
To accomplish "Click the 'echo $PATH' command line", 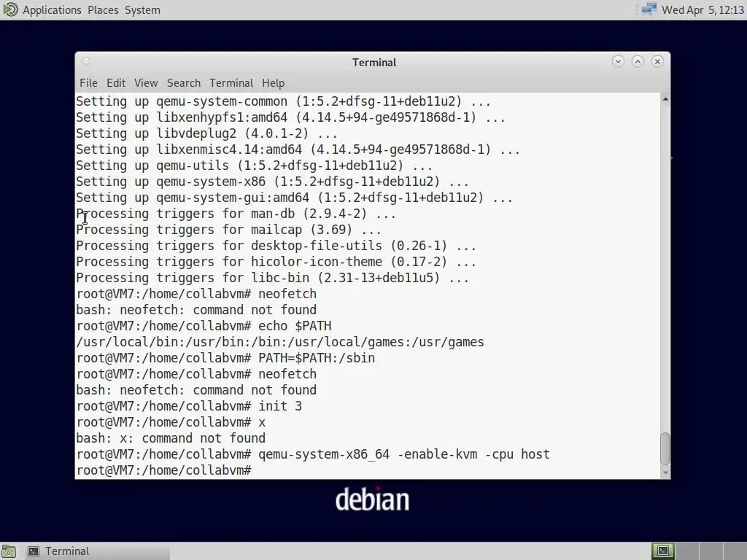I will [204, 326].
